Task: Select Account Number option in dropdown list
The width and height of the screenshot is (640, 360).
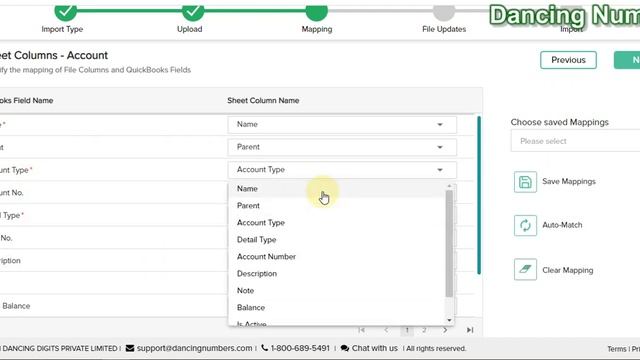Action: [337, 257]
